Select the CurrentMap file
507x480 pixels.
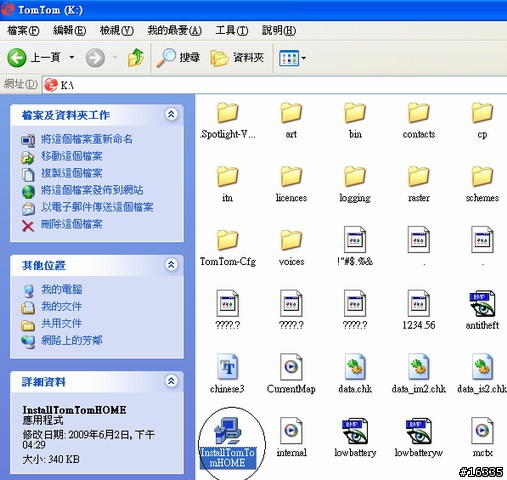coord(291,367)
